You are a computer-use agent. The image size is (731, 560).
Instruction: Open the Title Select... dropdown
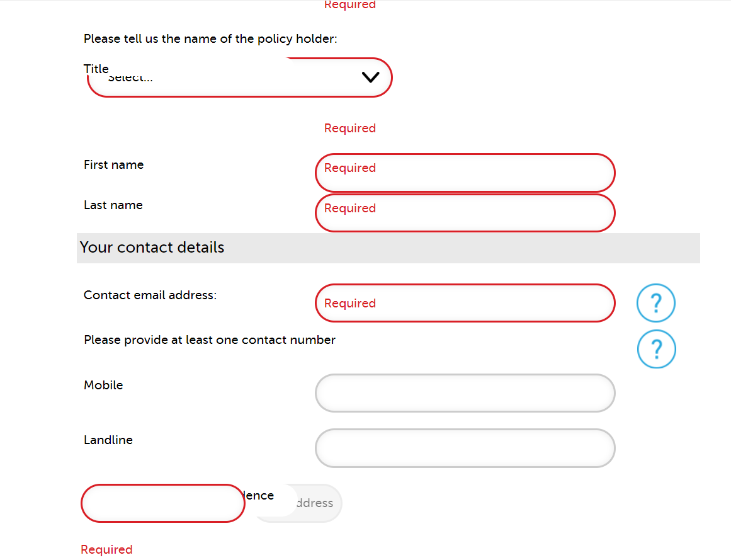tap(239, 78)
